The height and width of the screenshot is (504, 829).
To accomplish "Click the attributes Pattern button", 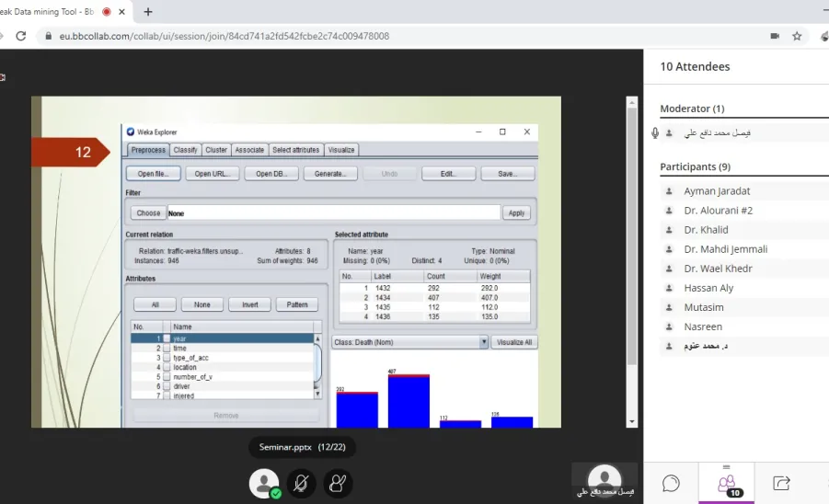I will tap(296, 304).
